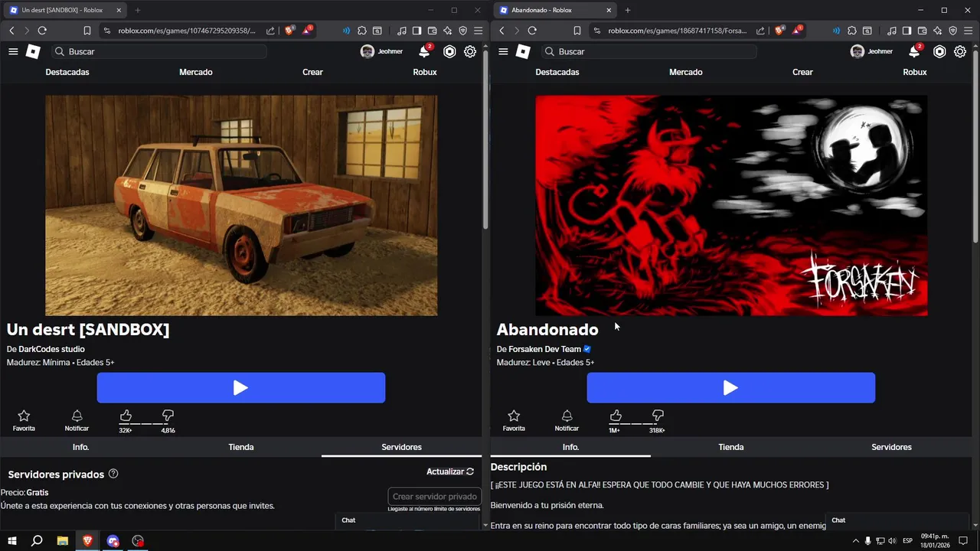Open Crear in the right window navigation
This screenshot has width=980, height=551.
tap(802, 72)
